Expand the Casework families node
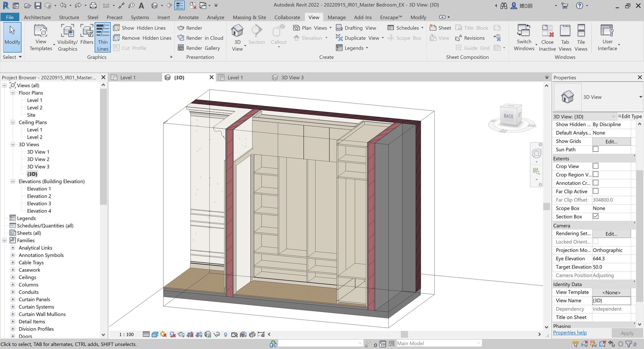This screenshot has width=644, height=349. point(13,270)
